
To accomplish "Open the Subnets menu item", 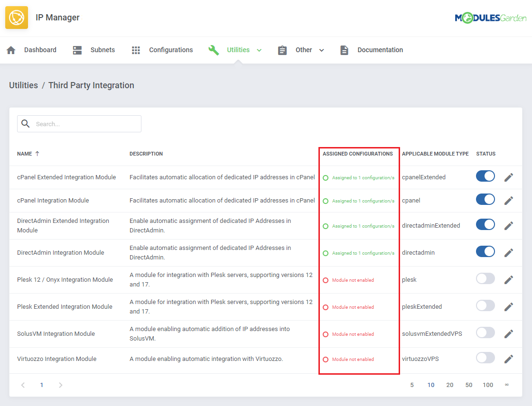I will [103, 50].
